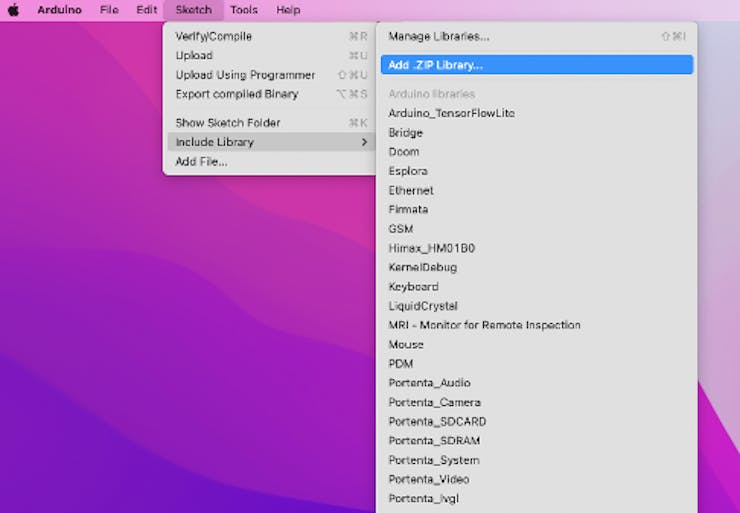Include the Doom library
Viewport: 740px width, 513px height.
(404, 152)
